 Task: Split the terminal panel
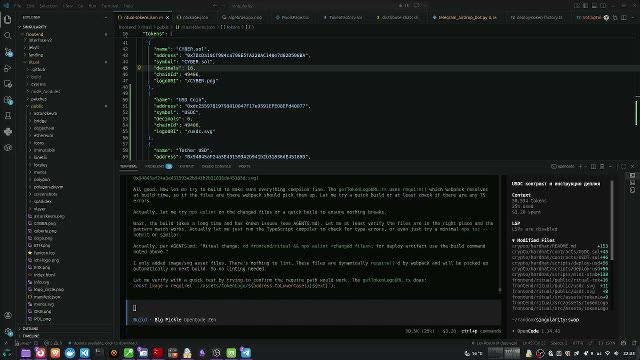pyautogui.click(x=593, y=167)
